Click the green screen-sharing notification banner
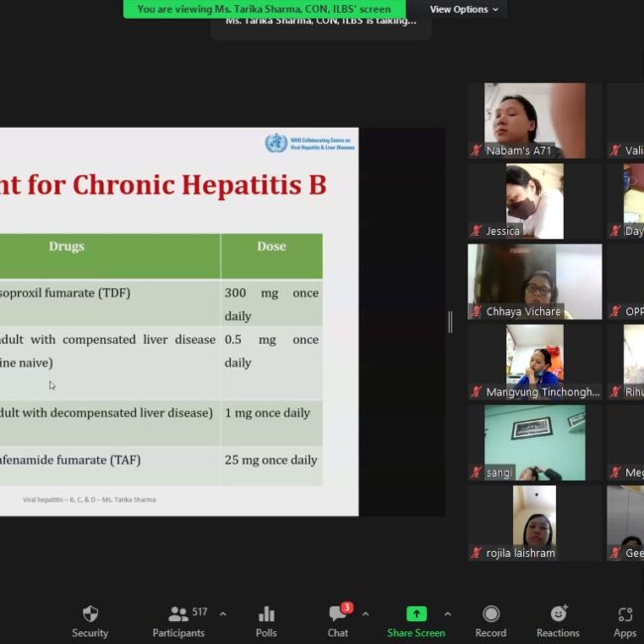This screenshot has width=644, height=644. [x=264, y=9]
